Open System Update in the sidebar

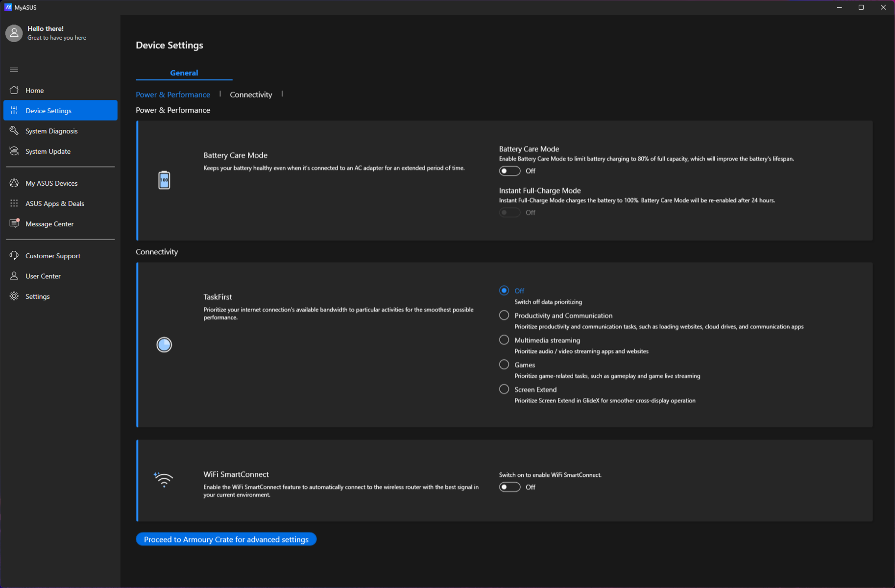48,151
